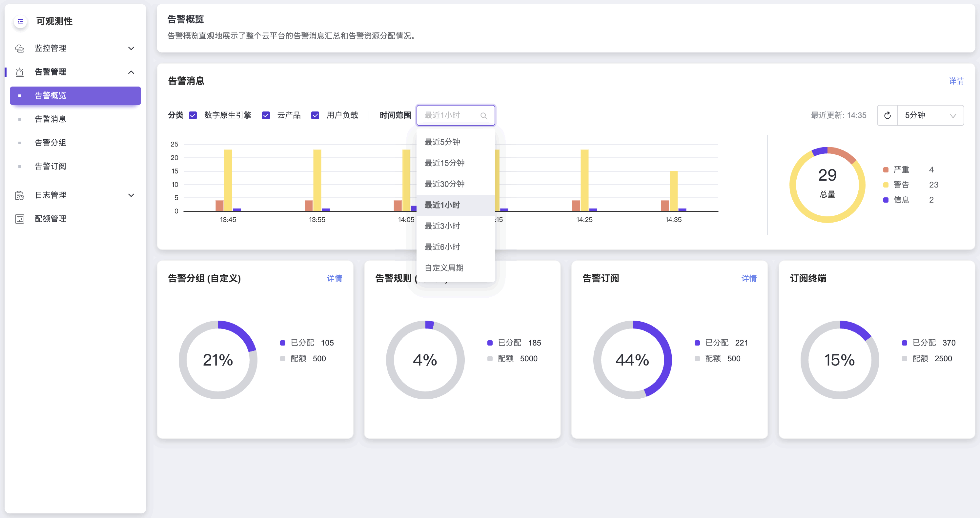Screen dimensions: 980x518
Task: Uncheck the 数字原生引擎 checkbox
Action: 193,115
